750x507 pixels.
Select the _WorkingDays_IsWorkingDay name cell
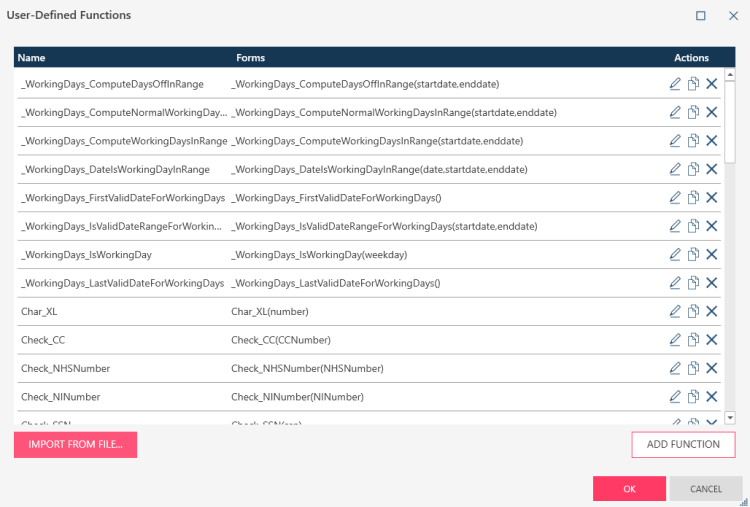(x=86, y=254)
